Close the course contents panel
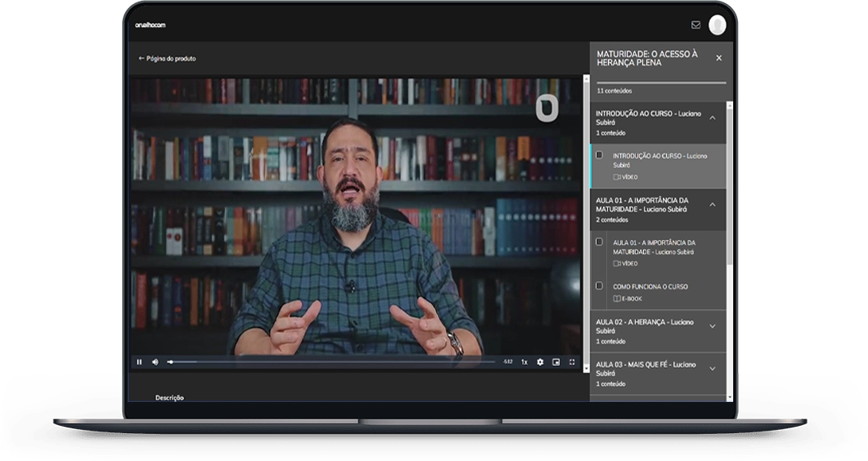This screenshot has height=461, width=868. tap(719, 58)
